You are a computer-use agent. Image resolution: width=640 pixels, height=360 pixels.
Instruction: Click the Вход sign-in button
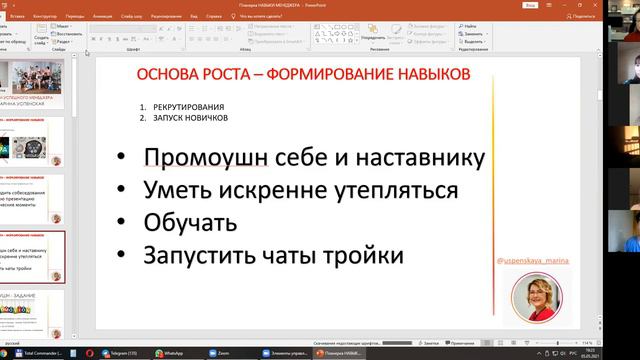click(530, 5)
